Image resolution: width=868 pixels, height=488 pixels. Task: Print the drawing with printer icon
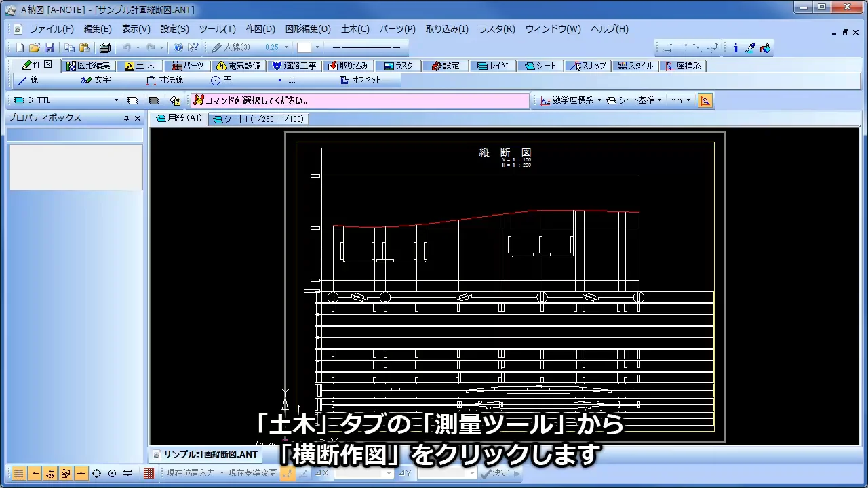point(104,47)
